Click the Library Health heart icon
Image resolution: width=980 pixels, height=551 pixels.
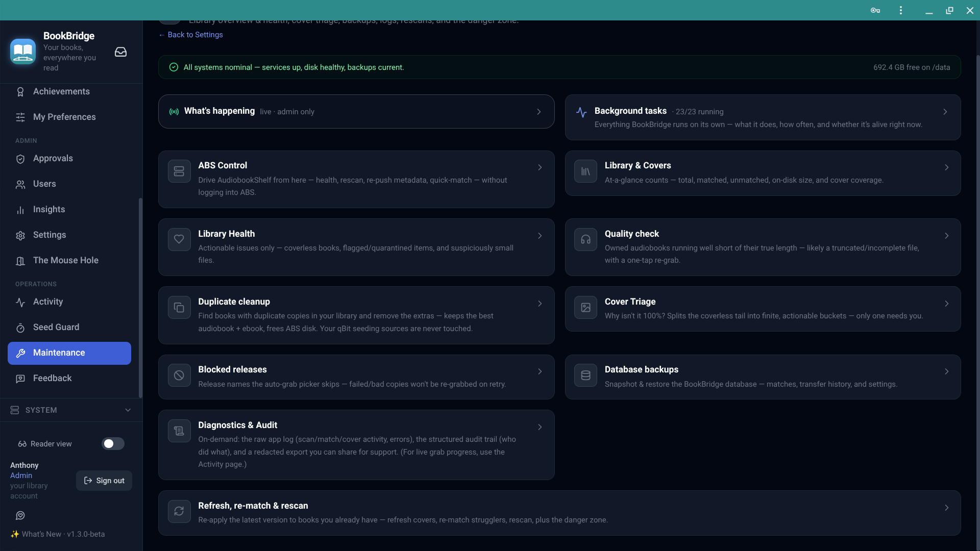(x=179, y=239)
